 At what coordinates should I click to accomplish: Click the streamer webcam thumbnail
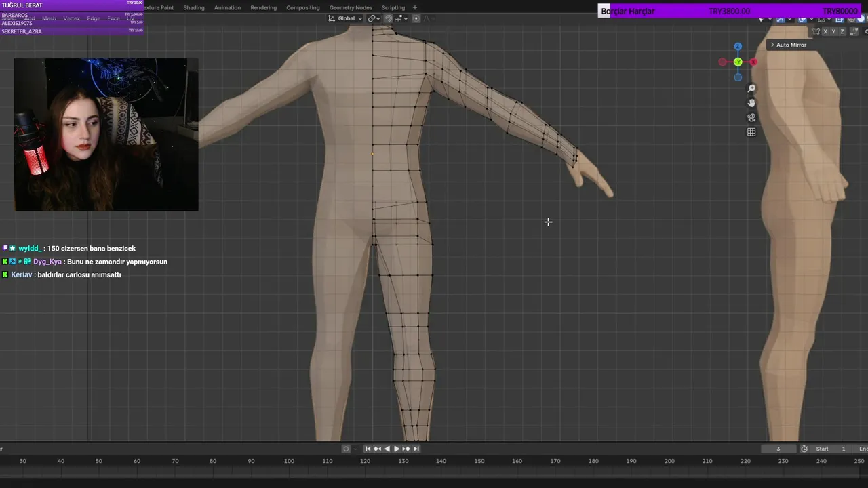pyautogui.click(x=106, y=134)
